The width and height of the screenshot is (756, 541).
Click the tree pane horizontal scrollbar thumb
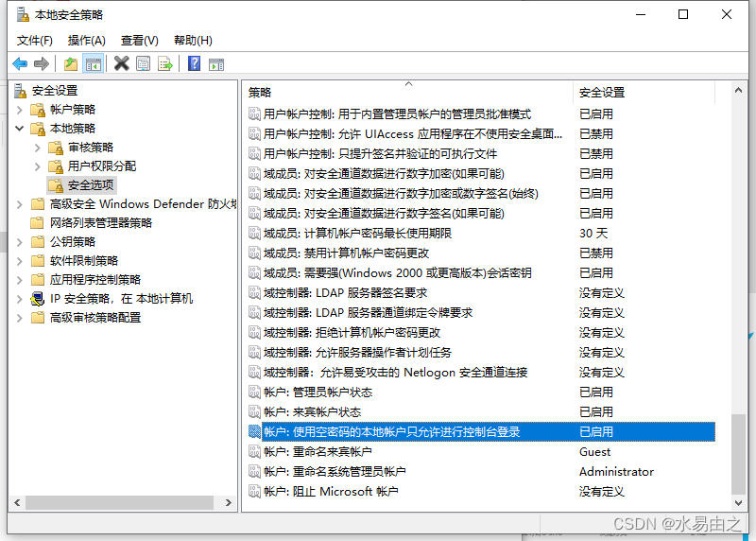[x=120, y=502]
